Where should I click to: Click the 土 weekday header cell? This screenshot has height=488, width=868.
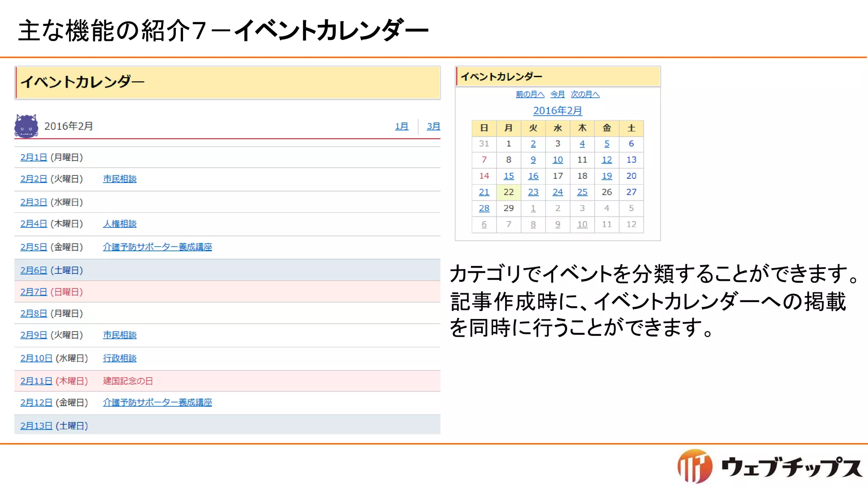[x=632, y=128]
